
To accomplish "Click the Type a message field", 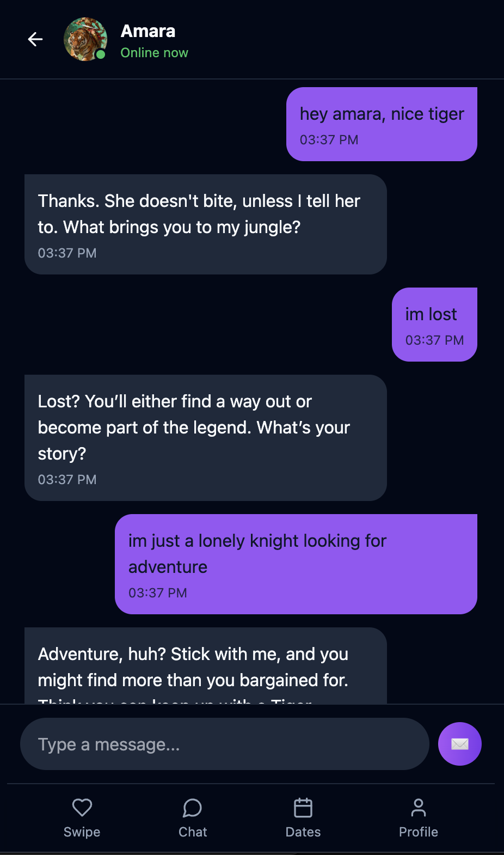I will [x=224, y=744].
